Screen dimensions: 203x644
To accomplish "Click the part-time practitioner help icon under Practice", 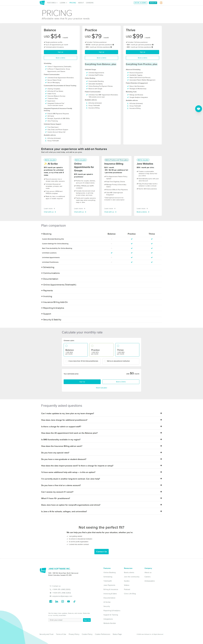I will point(113,45).
